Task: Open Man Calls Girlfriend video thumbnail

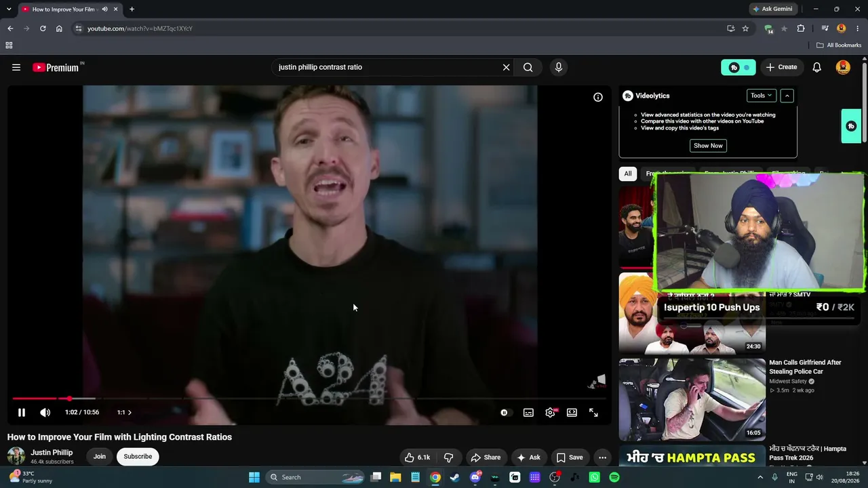Action: 692,400
